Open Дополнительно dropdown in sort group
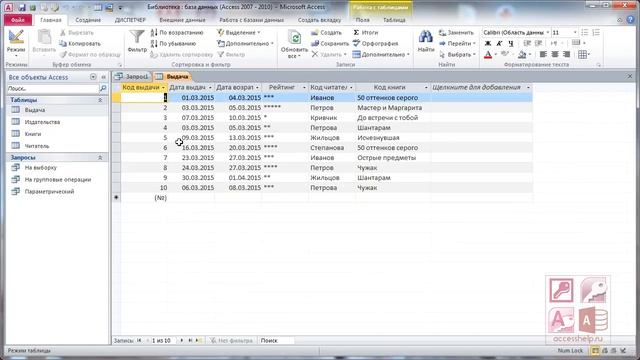 tap(245, 43)
